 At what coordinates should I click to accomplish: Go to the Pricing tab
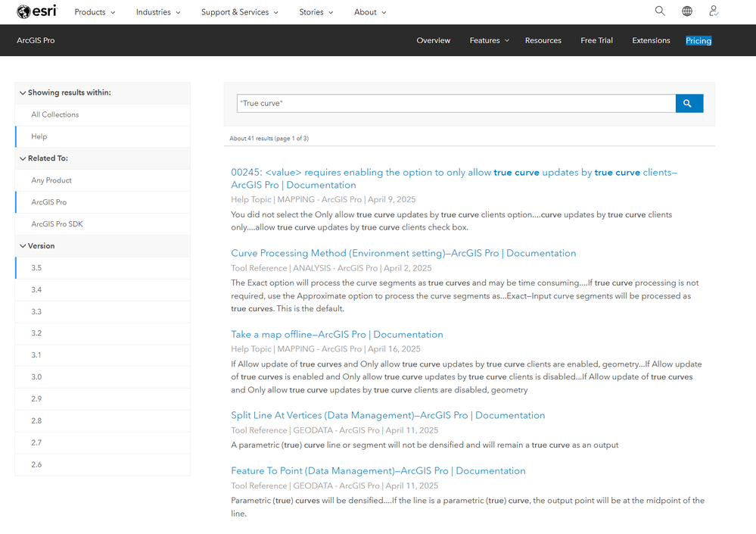pos(698,40)
